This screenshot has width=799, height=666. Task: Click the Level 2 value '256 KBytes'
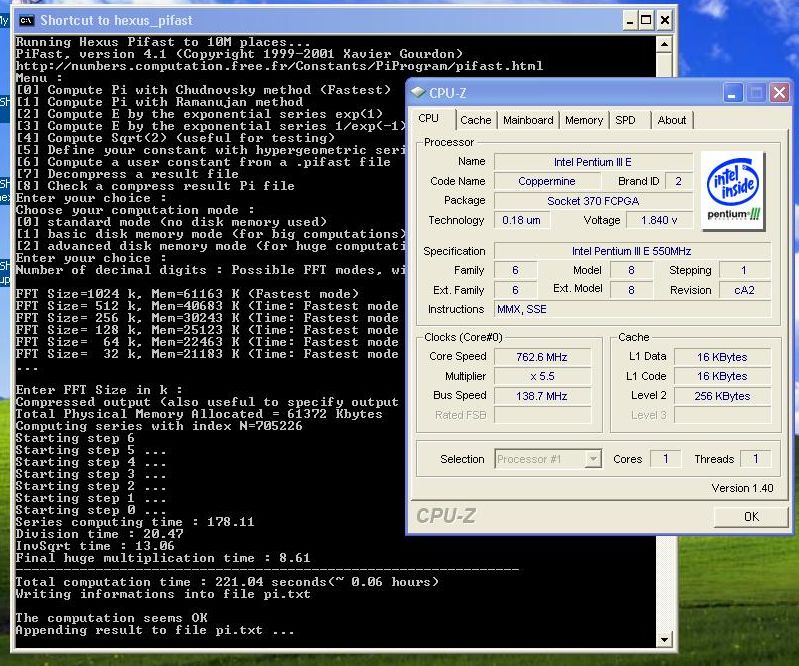pos(722,396)
